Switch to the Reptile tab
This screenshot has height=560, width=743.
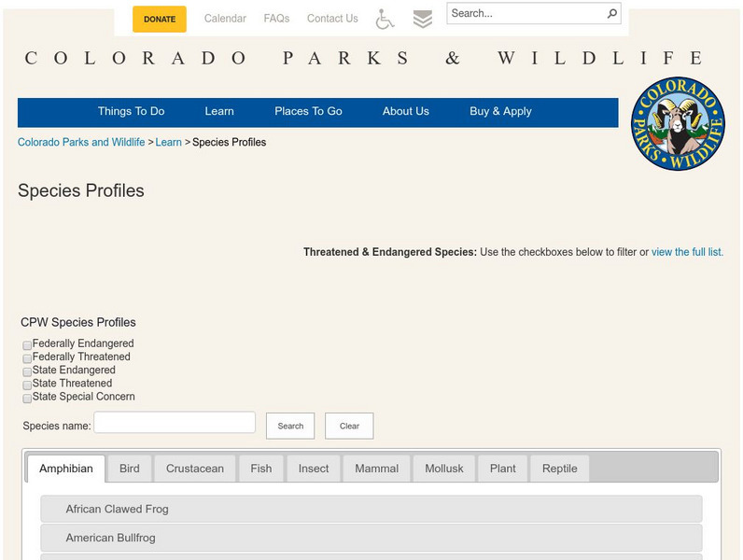click(x=560, y=469)
